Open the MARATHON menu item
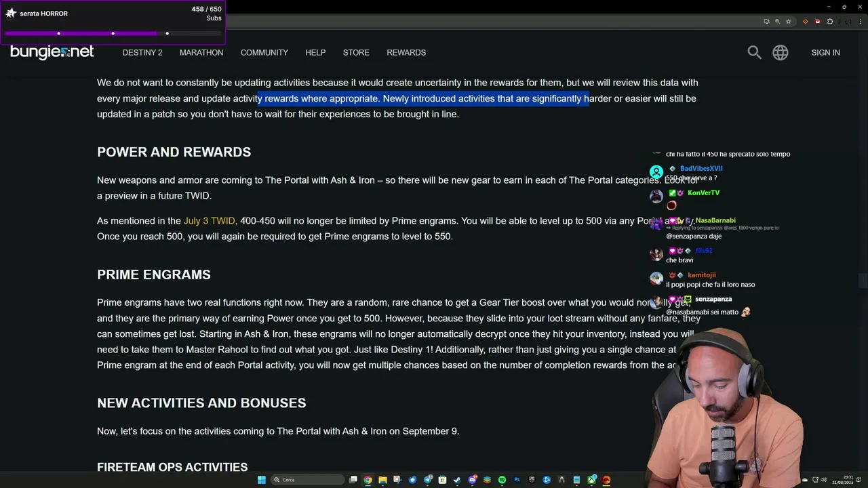This screenshot has width=868, height=488. [x=201, y=52]
